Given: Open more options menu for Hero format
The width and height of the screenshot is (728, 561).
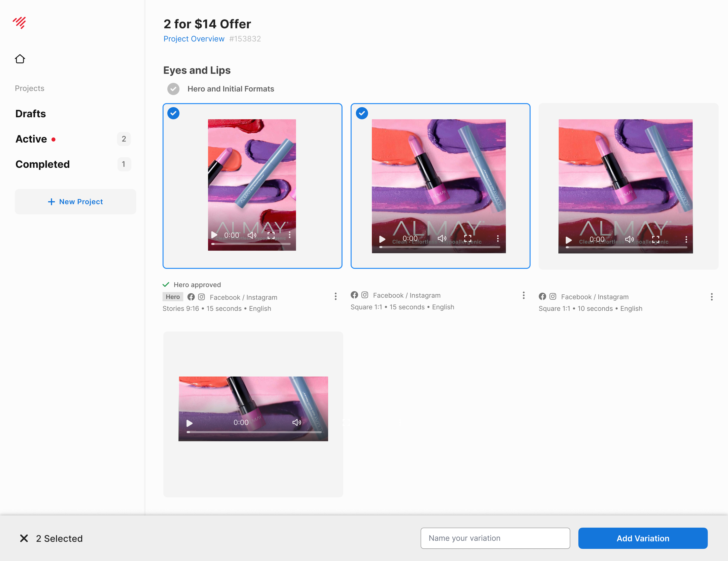Looking at the screenshot, I should click(x=335, y=296).
